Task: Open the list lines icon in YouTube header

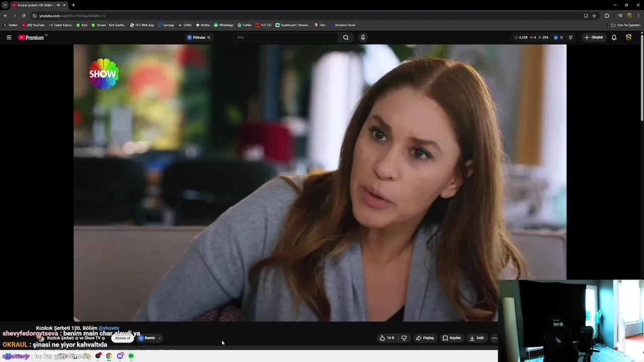Action: [x=561, y=37]
